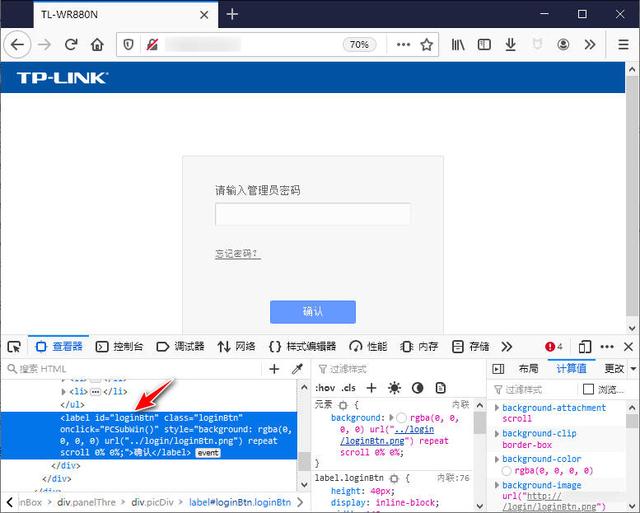640x513 pixels.
Task: Switch to 网络 network tab
Action: 236,347
